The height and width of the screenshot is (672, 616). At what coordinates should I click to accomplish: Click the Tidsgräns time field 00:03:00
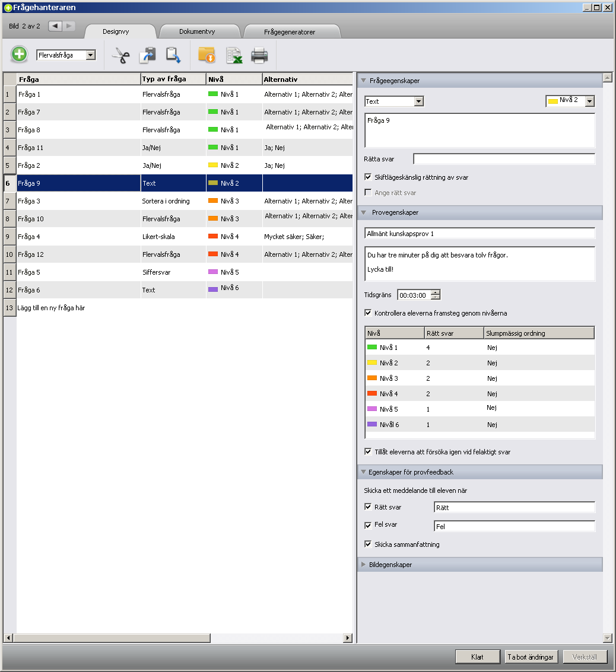coord(414,295)
